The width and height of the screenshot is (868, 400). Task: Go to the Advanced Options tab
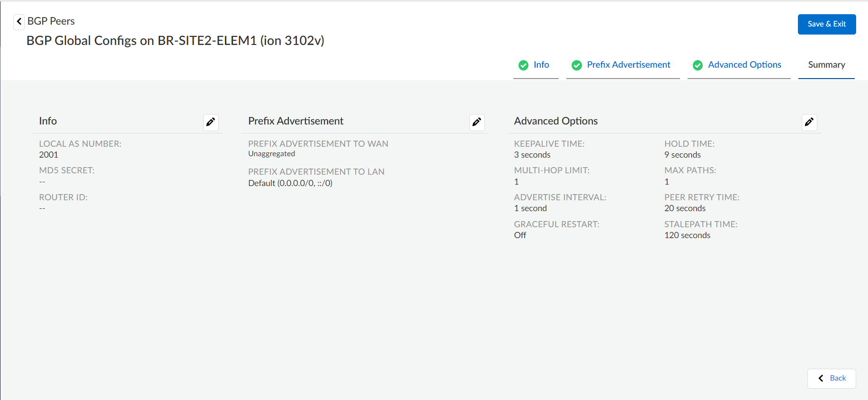point(744,65)
